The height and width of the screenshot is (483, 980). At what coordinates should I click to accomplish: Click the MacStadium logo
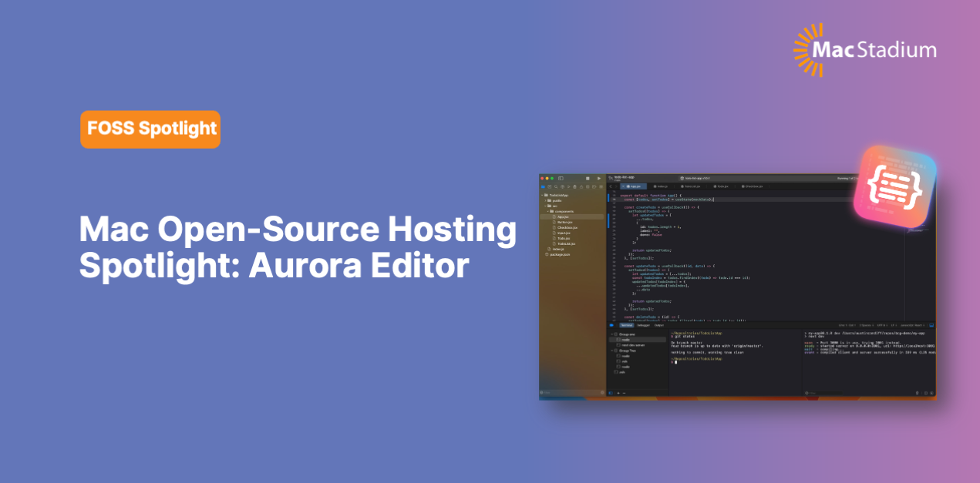865,51
